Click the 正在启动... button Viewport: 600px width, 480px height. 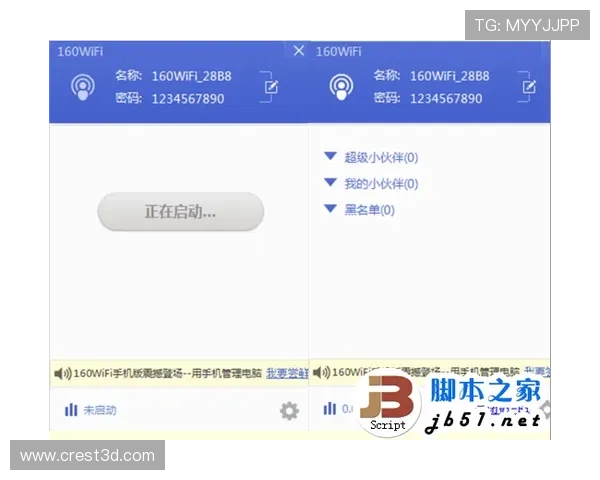(x=181, y=212)
